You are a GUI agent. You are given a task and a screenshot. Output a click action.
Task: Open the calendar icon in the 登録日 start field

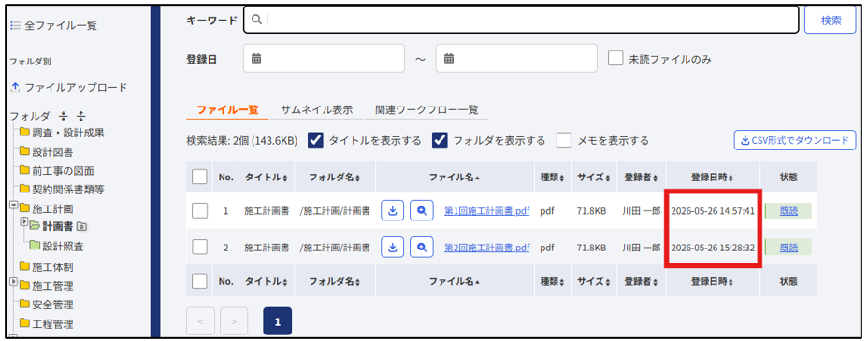click(x=255, y=58)
